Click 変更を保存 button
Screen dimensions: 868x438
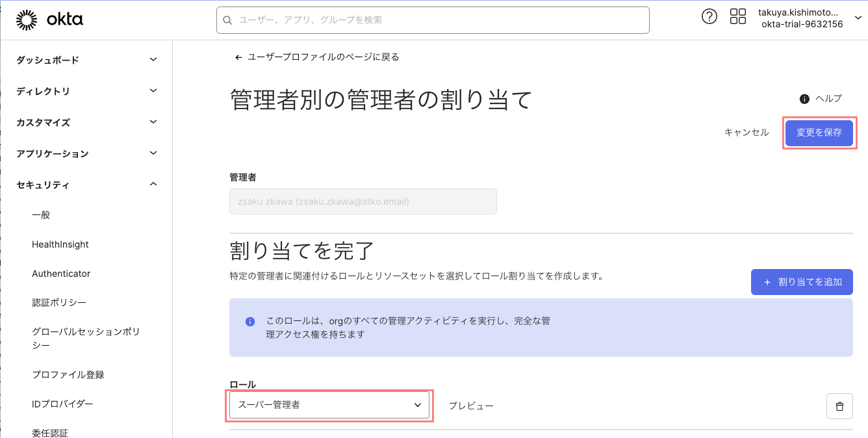(x=819, y=133)
